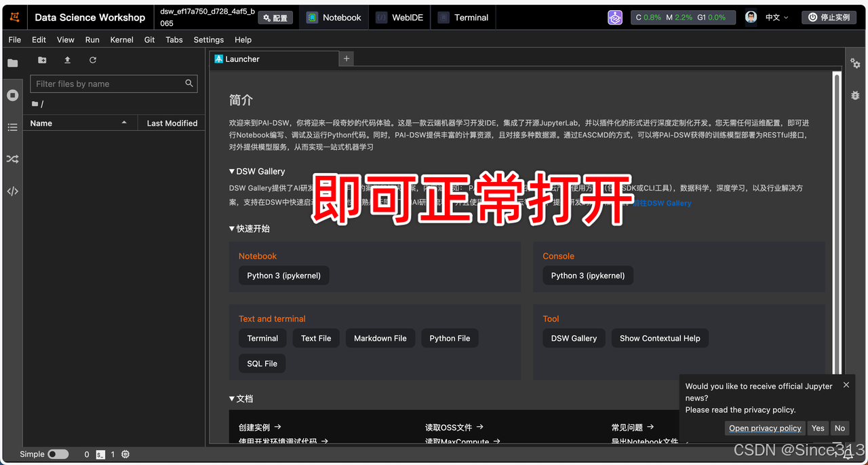The height and width of the screenshot is (465, 868).
Task: Click the PAI DSW logo icon
Action: (15, 17)
